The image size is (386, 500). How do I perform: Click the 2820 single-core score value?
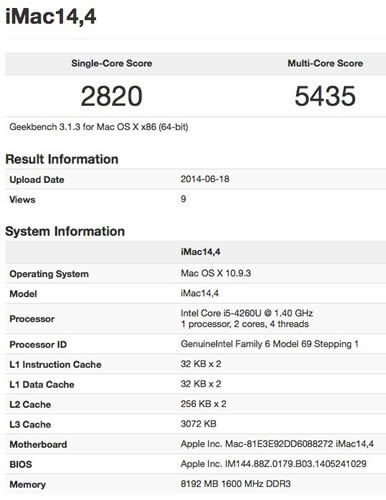pyautogui.click(x=111, y=96)
